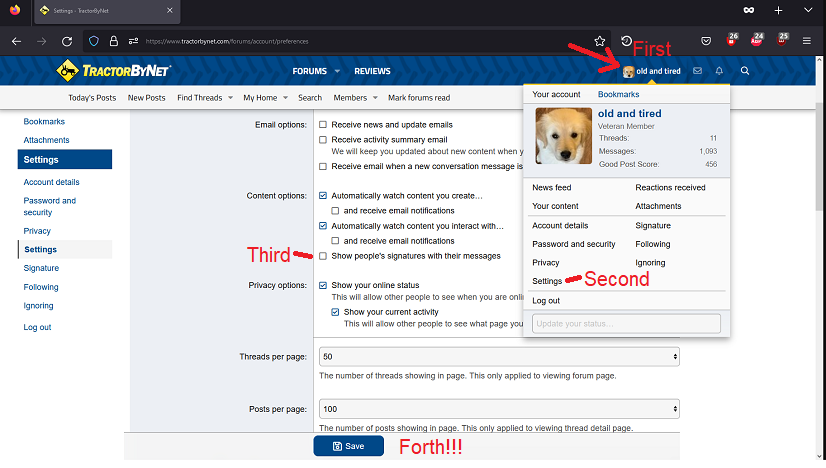
Task: Click the envelope conversations icon
Action: 697,71
